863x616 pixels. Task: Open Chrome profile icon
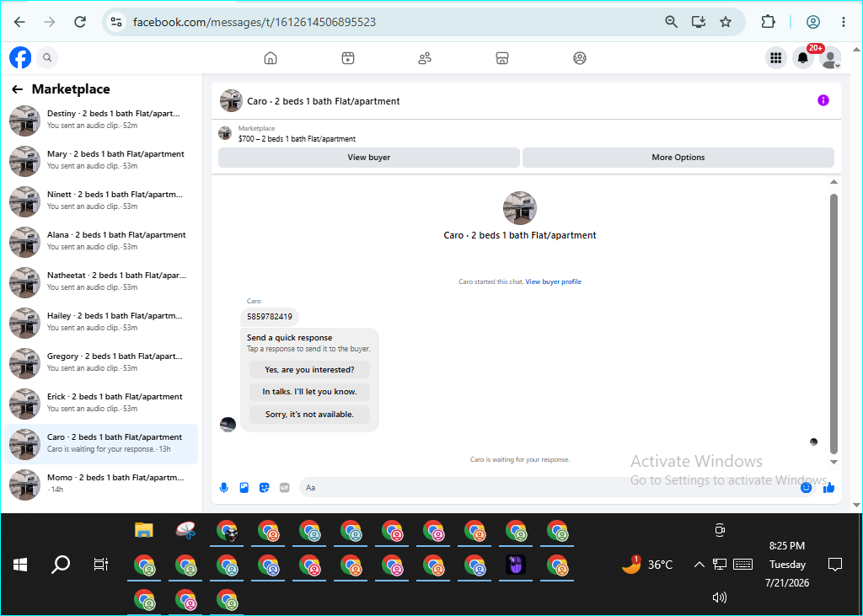[x=813, y=22]
